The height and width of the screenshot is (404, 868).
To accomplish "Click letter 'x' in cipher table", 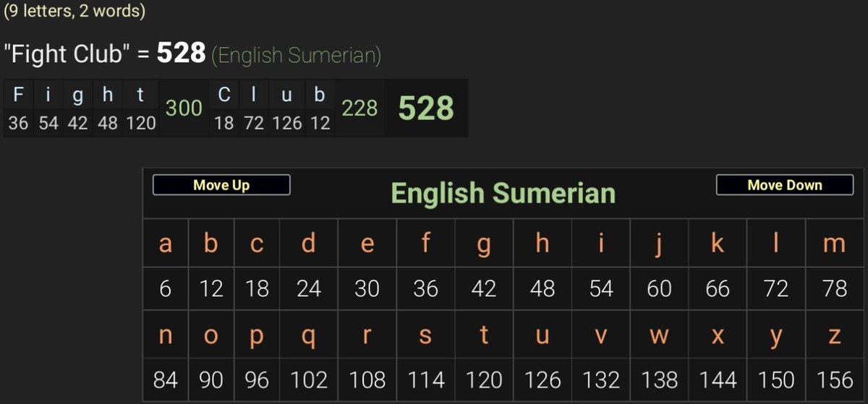I will [x=718, y=335].
